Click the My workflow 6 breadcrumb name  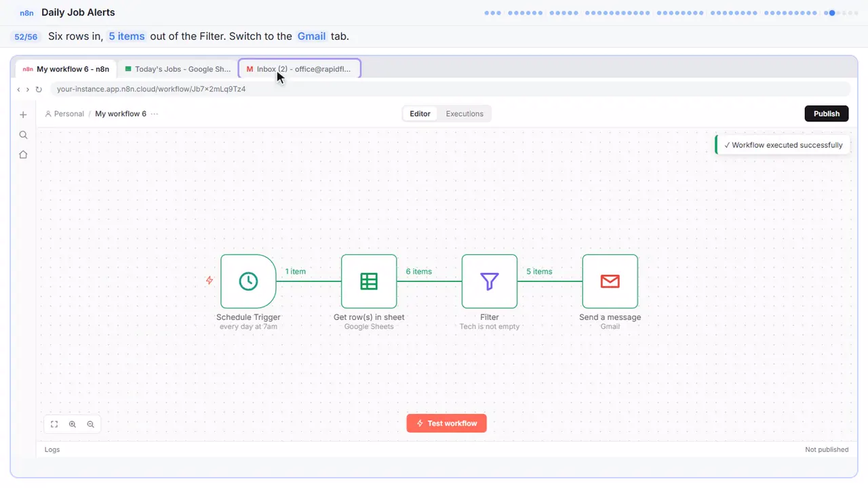pyautogui.click(x=121, y=114)
